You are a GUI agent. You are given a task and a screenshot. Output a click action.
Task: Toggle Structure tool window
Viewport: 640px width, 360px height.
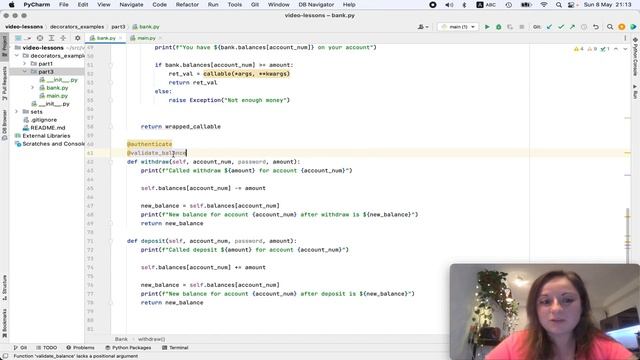point(4,287)
